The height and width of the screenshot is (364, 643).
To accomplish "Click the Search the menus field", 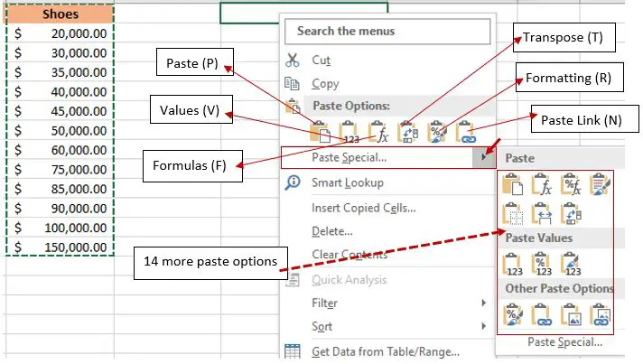I will pyautogui.click(x=389, y=31).
